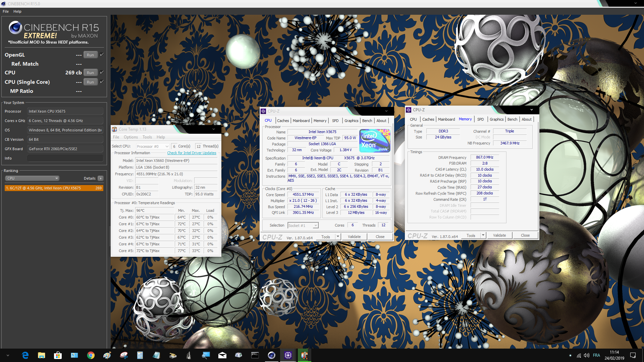This screenshot has width=644, height=362.
Task: Click the Intel Xeon logo in CPU-Z
Action: pos(374,140)
